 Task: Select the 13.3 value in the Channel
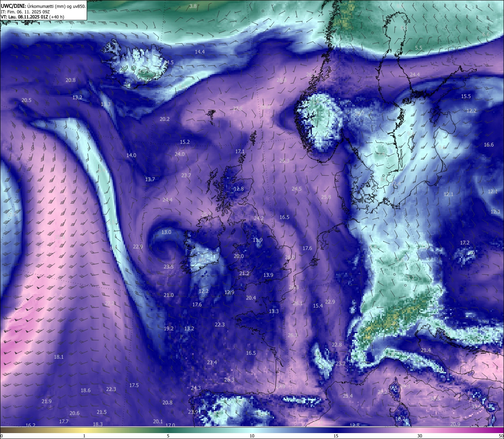(274, 311)
